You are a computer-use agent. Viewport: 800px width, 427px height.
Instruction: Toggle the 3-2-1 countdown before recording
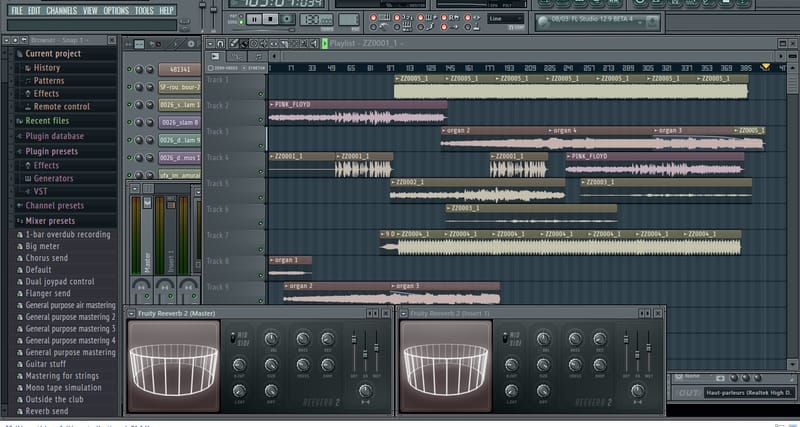pos(402,17)
